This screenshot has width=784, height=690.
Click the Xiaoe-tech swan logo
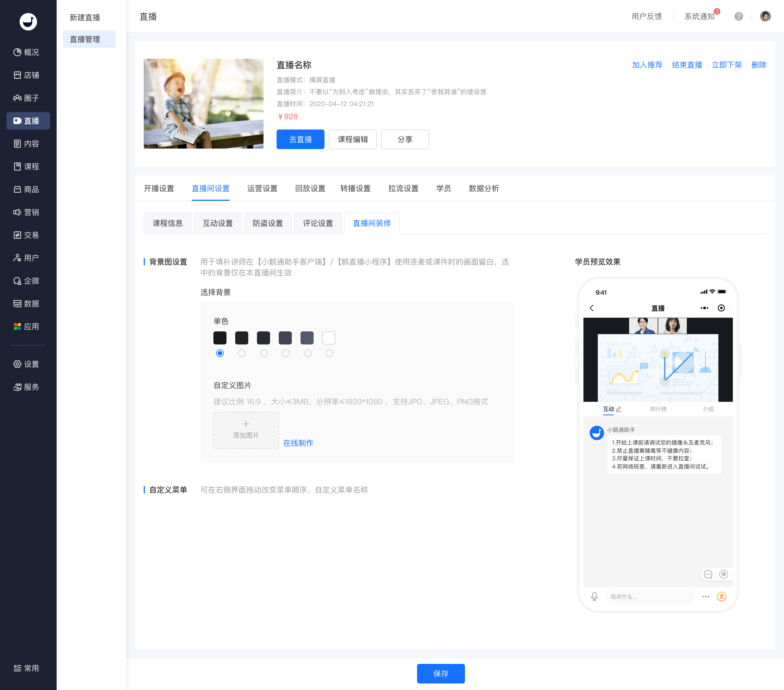click(x=28, y=21)
